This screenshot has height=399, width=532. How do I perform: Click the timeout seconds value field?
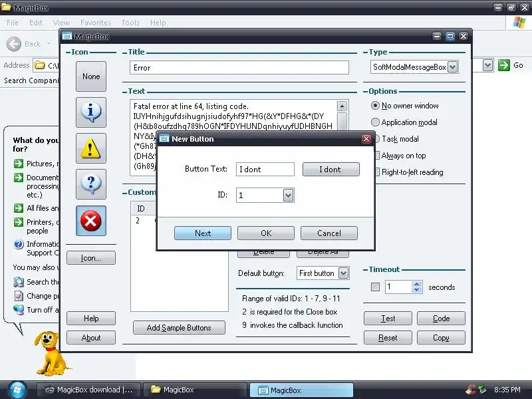pos(398,287)
